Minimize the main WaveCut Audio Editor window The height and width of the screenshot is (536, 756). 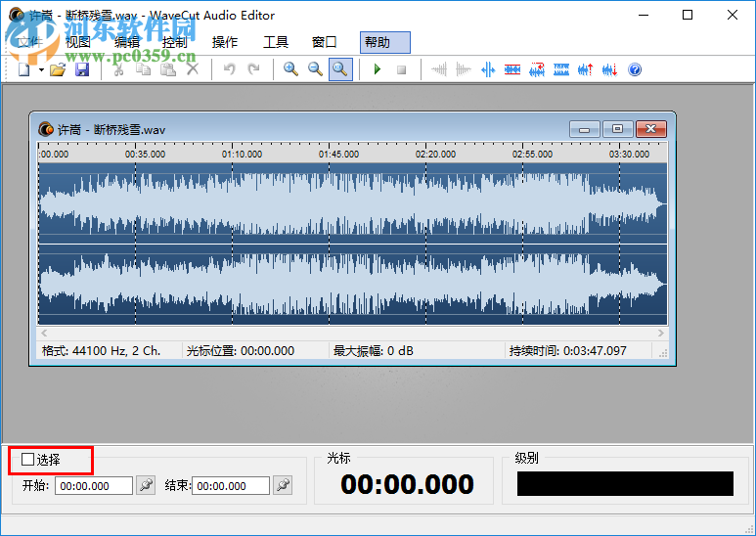644,15
